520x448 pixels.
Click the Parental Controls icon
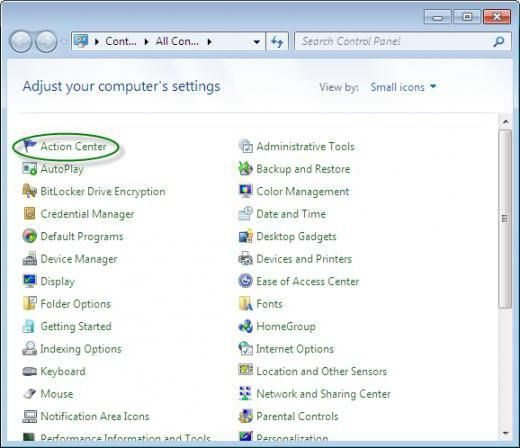pos(246,416)
